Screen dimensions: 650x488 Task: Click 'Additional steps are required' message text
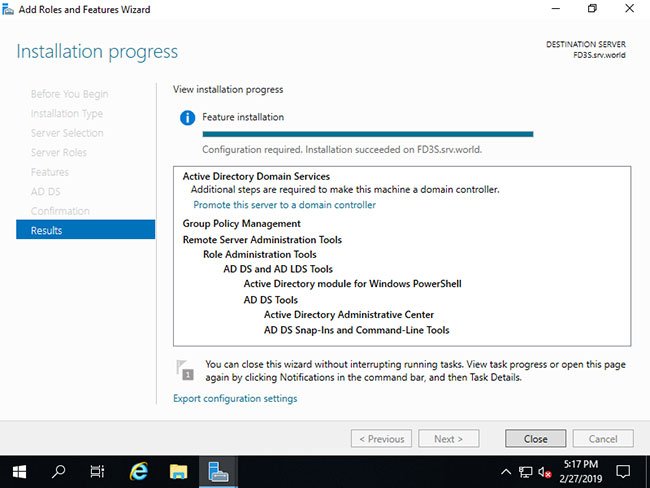(x=345, y=189)
